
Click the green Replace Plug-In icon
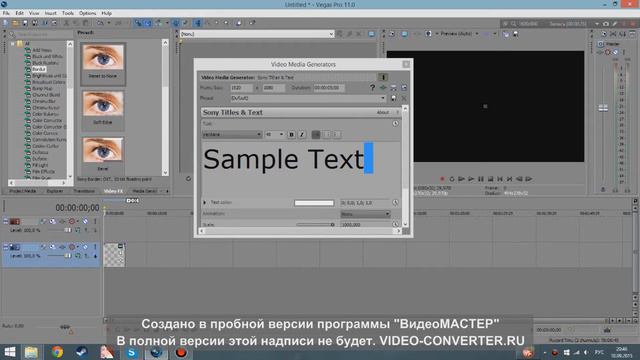383,88
